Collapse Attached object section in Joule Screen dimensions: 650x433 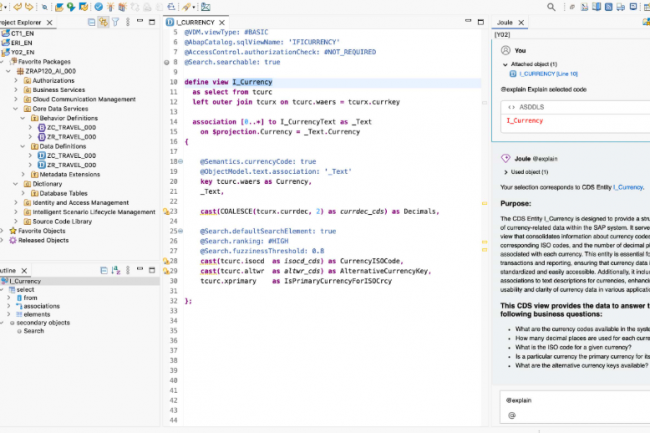tap(505, 65)
